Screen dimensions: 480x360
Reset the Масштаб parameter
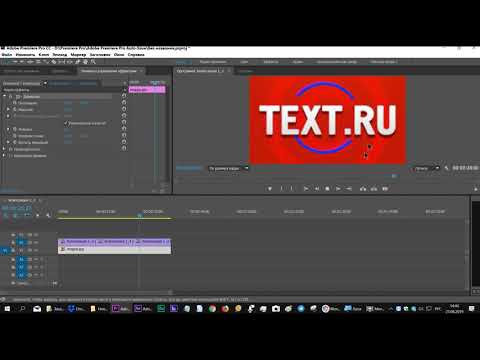[x=124, y=109]
